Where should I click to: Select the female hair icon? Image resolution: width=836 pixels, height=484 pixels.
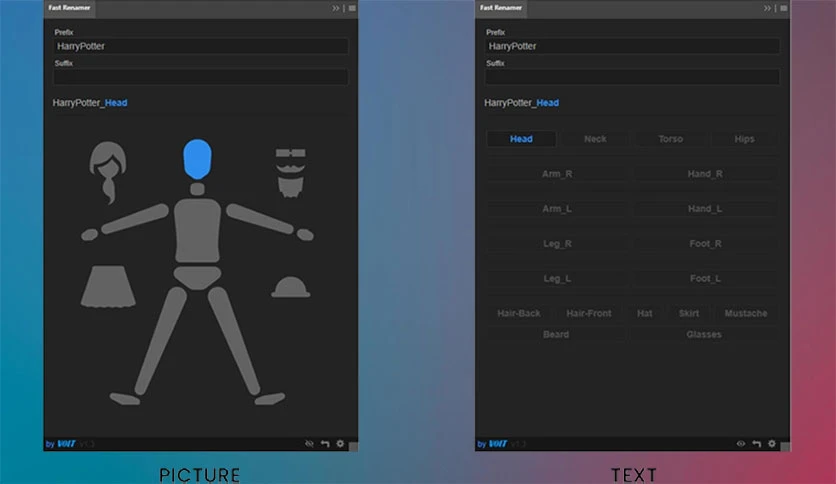pos(108,172)
